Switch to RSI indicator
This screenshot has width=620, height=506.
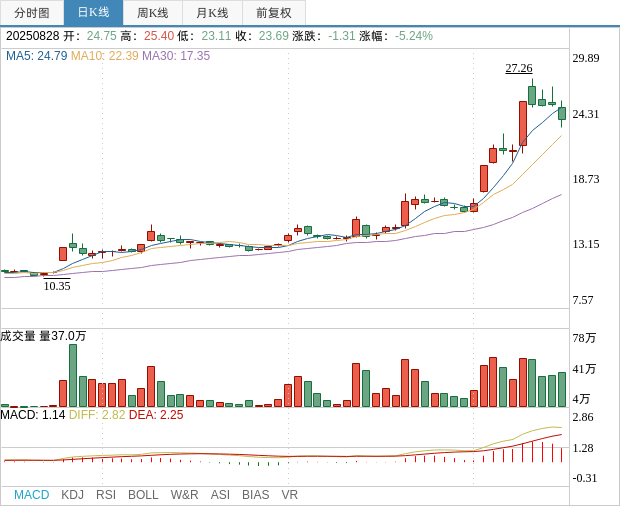[x=106, y=495]
